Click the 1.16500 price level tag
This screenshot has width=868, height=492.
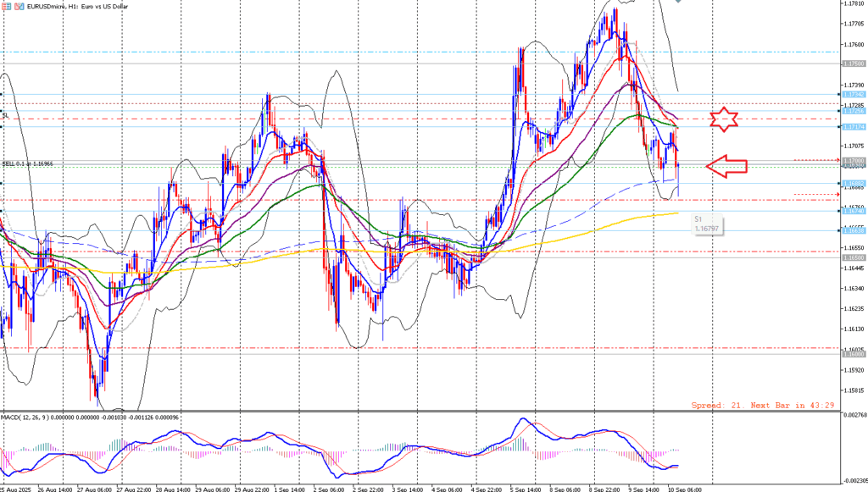853,256
